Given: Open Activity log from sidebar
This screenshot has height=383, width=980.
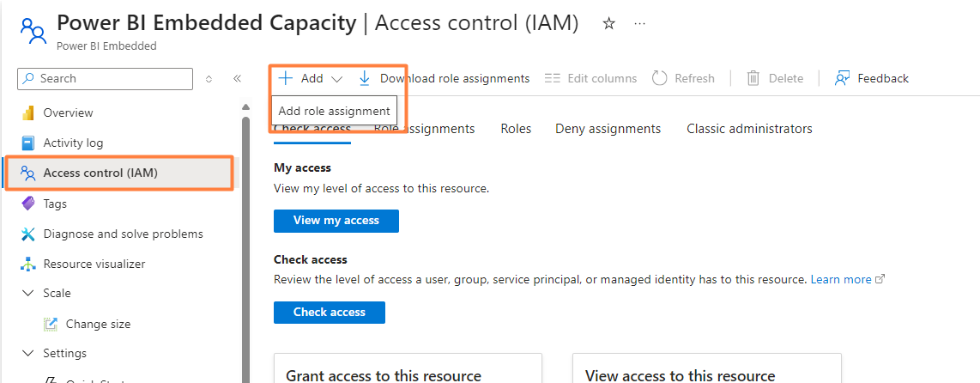Looking at the screenshot, I should pos(73,143).
